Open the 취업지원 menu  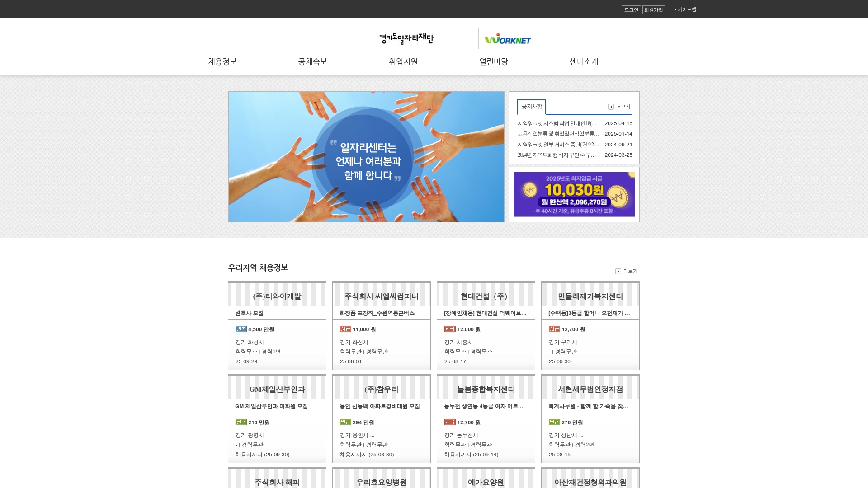coord(403,61)
